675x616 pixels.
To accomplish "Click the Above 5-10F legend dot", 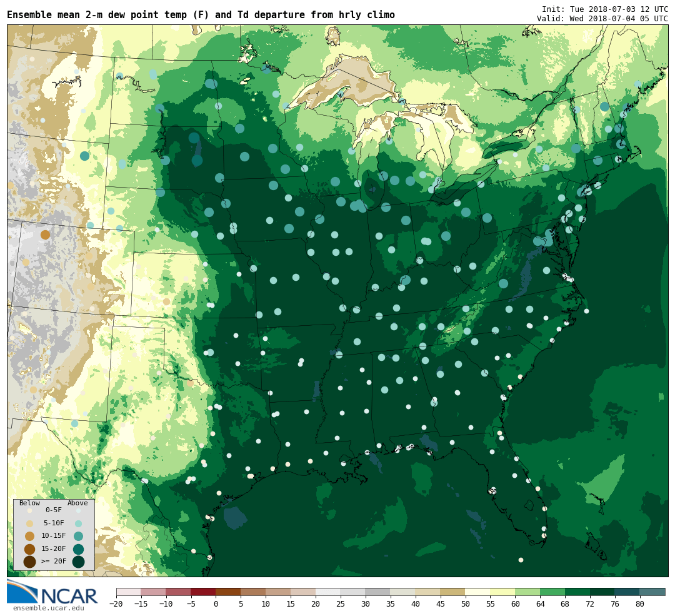I will coord(78,523).
